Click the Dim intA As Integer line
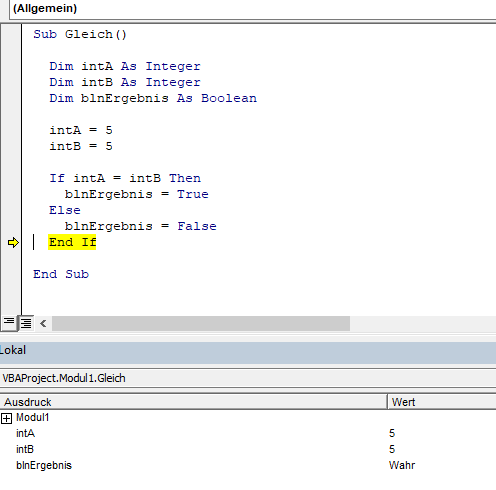Viewport: 496px width, 490px height. pos(125,66)
